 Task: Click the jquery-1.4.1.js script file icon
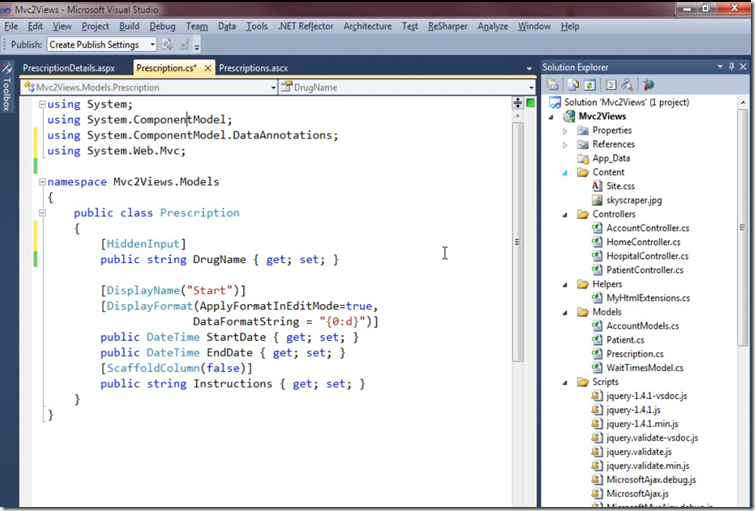[x=597, y=409]
